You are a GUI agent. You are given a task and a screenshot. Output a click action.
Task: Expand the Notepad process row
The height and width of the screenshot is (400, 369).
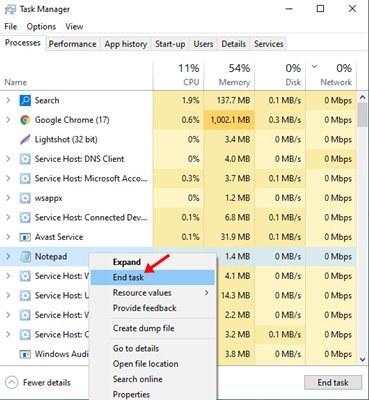9,257
